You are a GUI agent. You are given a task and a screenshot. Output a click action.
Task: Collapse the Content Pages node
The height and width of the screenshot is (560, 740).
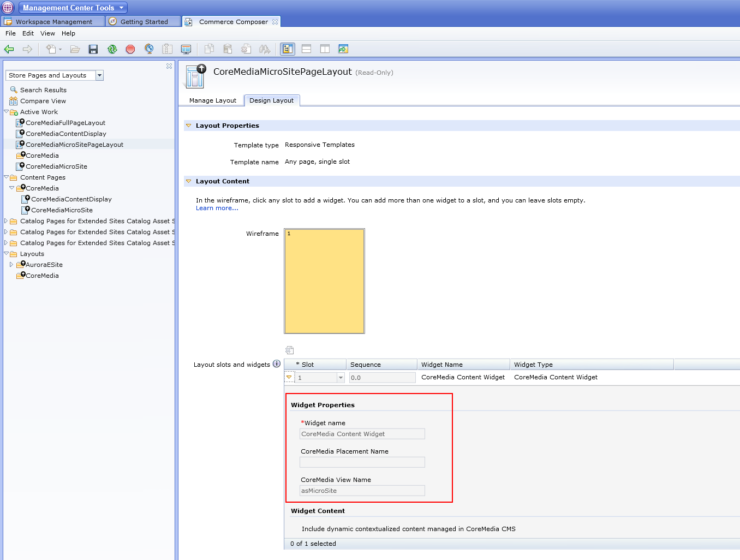point(7,177)
